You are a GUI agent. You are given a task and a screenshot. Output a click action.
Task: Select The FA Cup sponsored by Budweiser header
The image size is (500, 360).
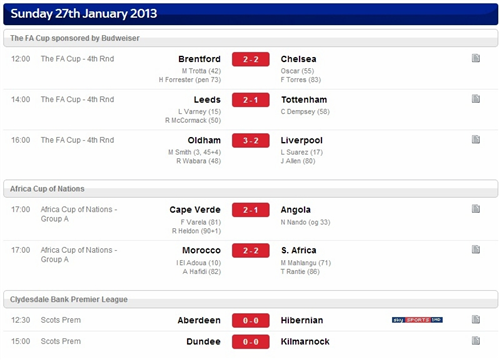251,38
